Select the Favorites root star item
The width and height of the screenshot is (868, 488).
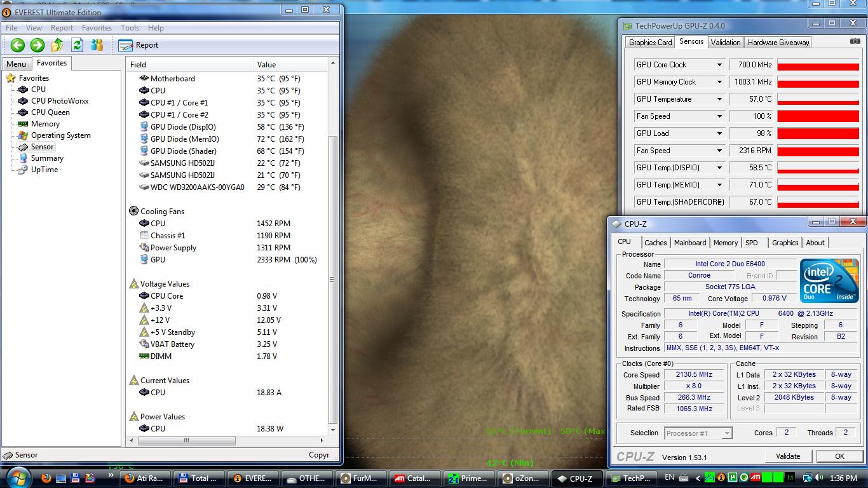[28, 78]
